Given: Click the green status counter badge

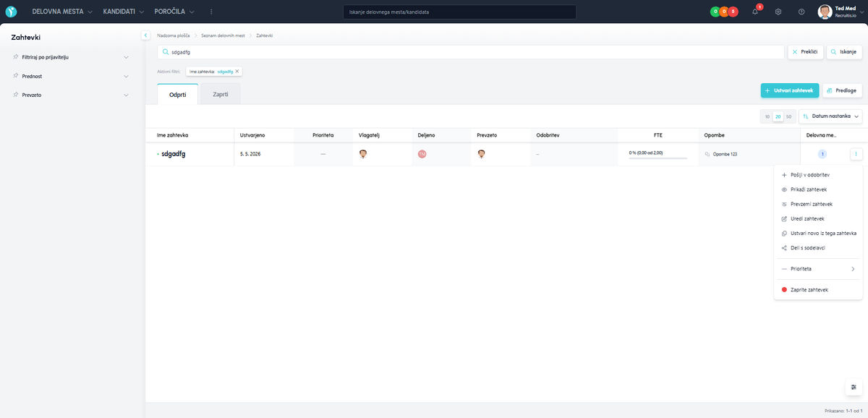Looking at the screenshot, I should pyautogui.click(x=715, y=12).
